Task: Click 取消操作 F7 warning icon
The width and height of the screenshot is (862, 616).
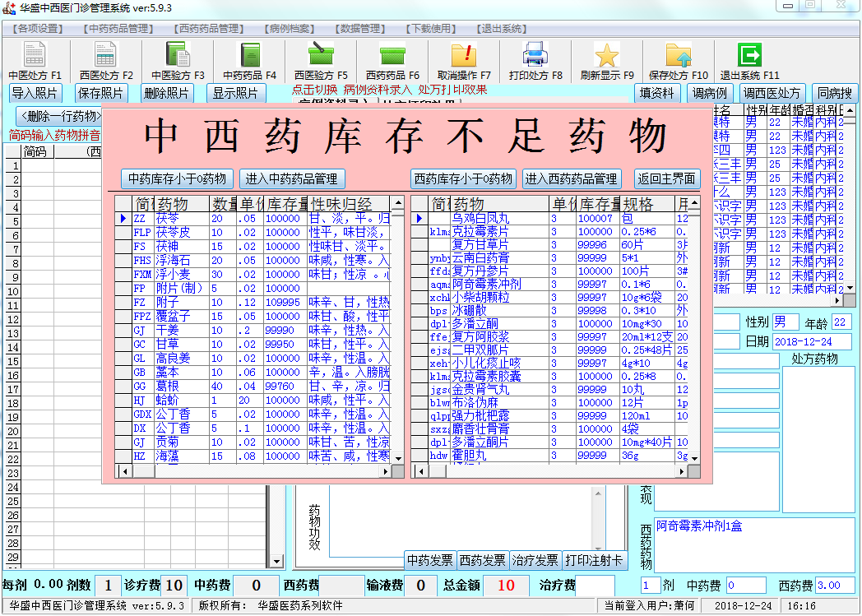Action: [x=464, y=60]
